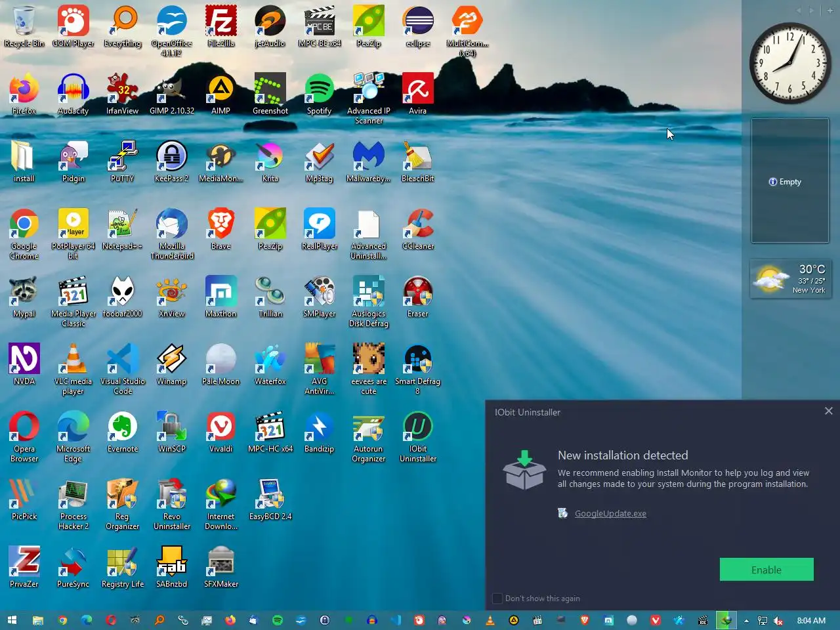Select the SABnzbd desktop icon
840x630 pixels.
pos(172,568)
